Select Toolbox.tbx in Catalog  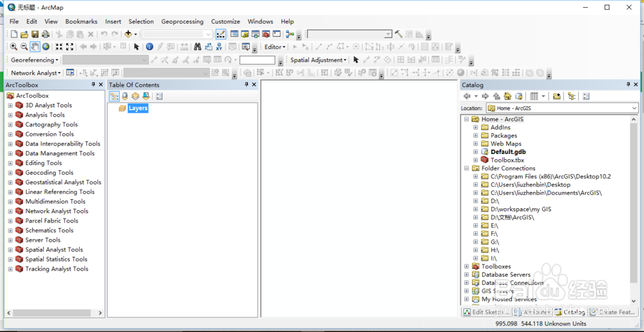pyautogui.click(x=507, y=160)
